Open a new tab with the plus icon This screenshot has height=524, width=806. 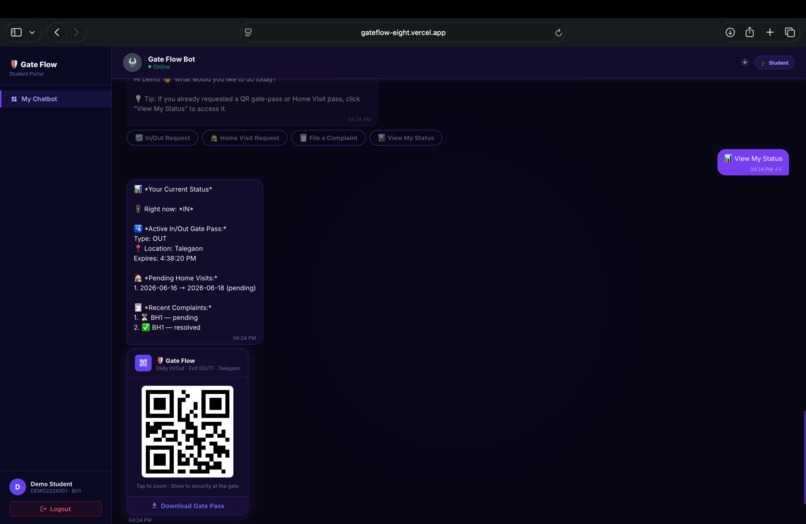(770, 32)
